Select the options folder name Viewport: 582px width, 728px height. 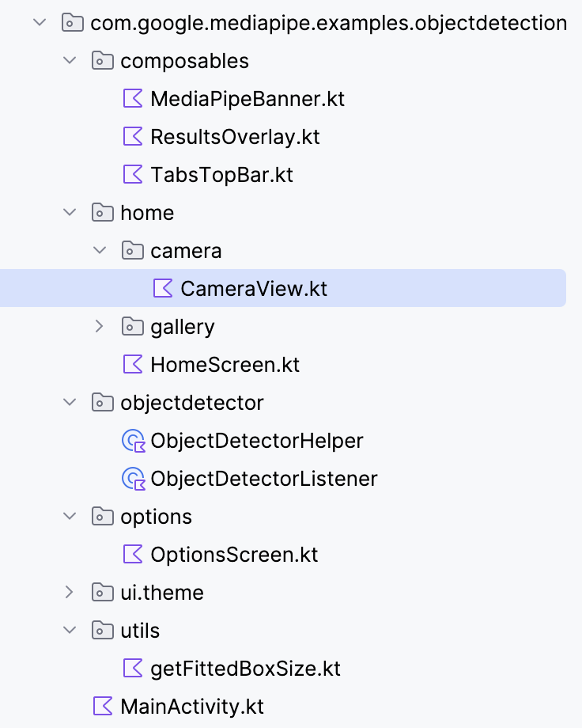point(156,518)
